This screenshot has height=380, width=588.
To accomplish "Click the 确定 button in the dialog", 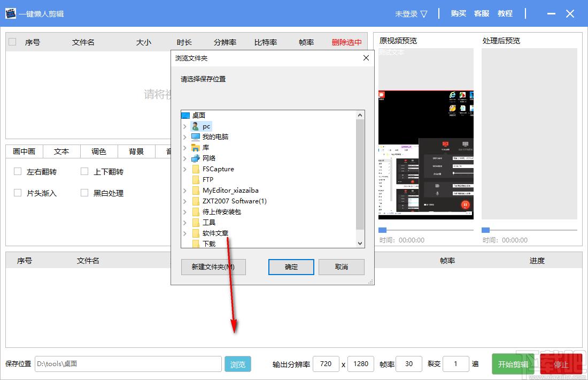I will click(291, 267).
